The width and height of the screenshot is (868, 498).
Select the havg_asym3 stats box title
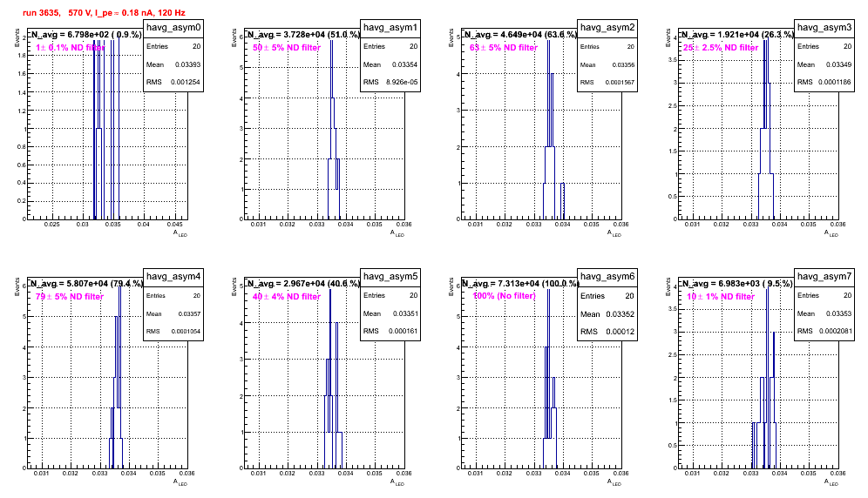(x=824, y=28)
